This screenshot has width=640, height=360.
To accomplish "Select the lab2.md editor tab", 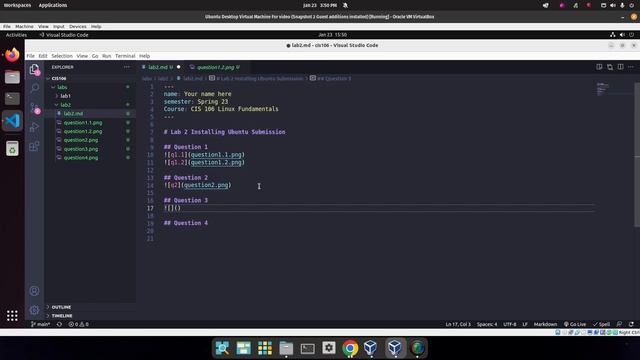I will click(x=160, y=67).
